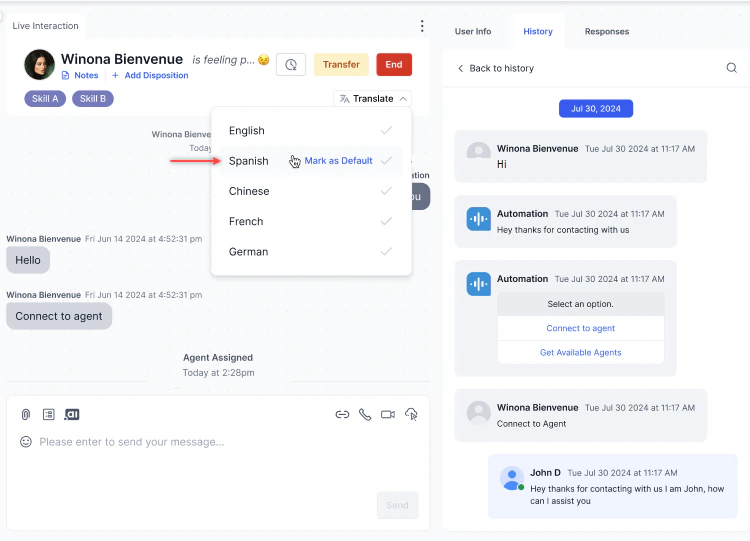
Task: Click the 'is feeling' mood emoji
Action: click(264, 60)
